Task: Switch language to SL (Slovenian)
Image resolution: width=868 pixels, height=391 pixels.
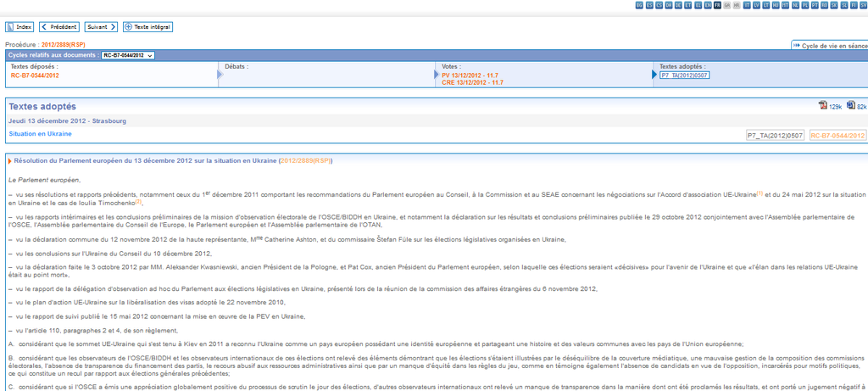Action: coord(844,5)
